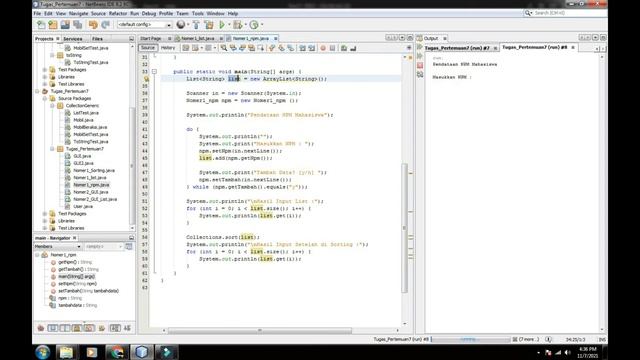Click the New Project toolbar icon
This screenshot has height=360, width=640.
point(53,24)
